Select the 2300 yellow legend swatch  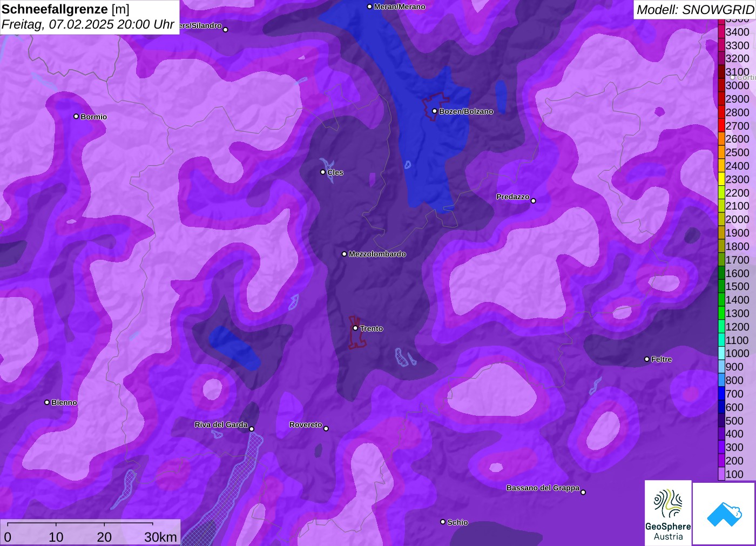pyautogui.click(x=721, y=179)
